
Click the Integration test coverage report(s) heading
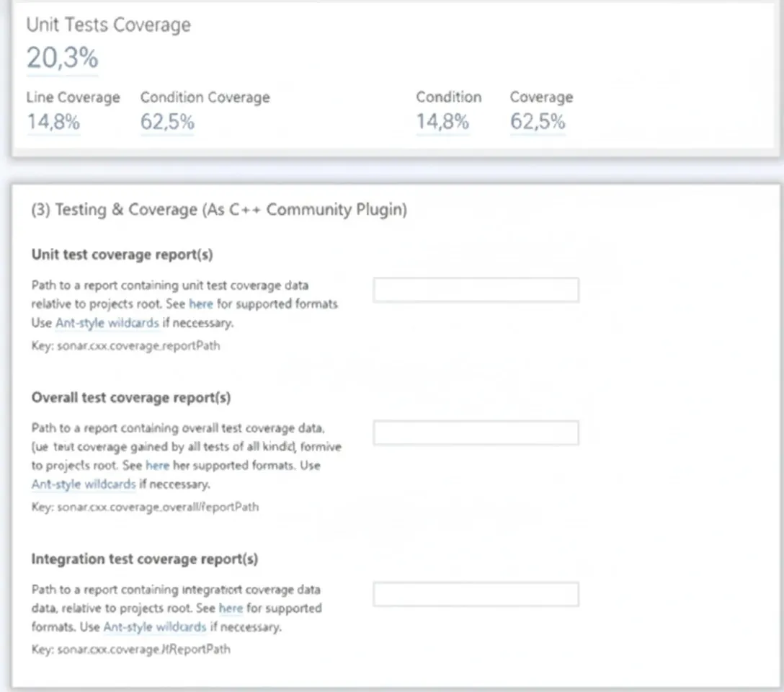pyautogui.click(x=145, y=559)
